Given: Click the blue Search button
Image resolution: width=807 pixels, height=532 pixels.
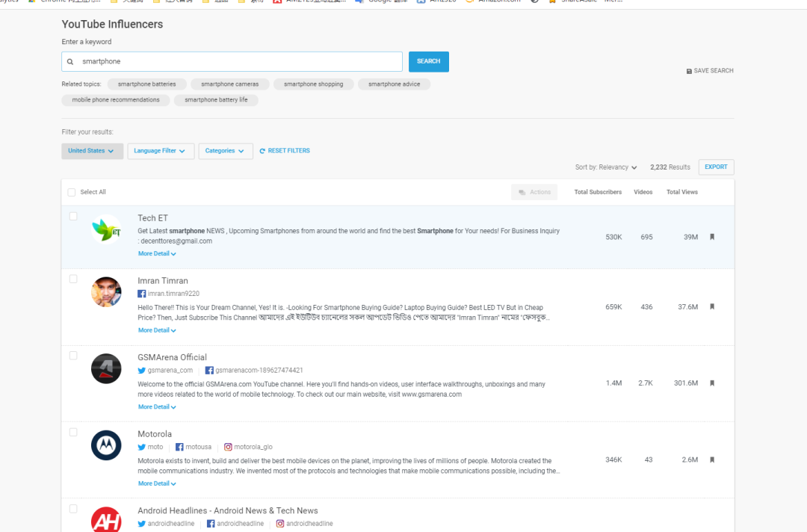Looking at the screenshot, I should tap(428, 61).
